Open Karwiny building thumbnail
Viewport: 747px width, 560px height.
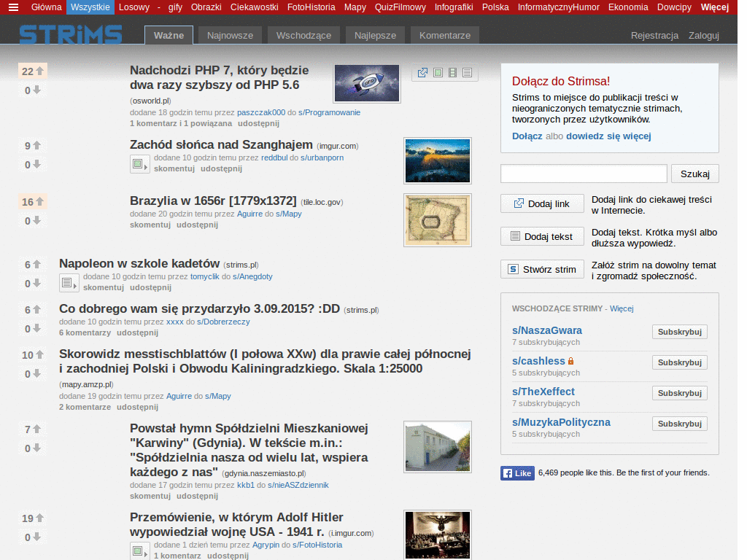tap(438, 447)
